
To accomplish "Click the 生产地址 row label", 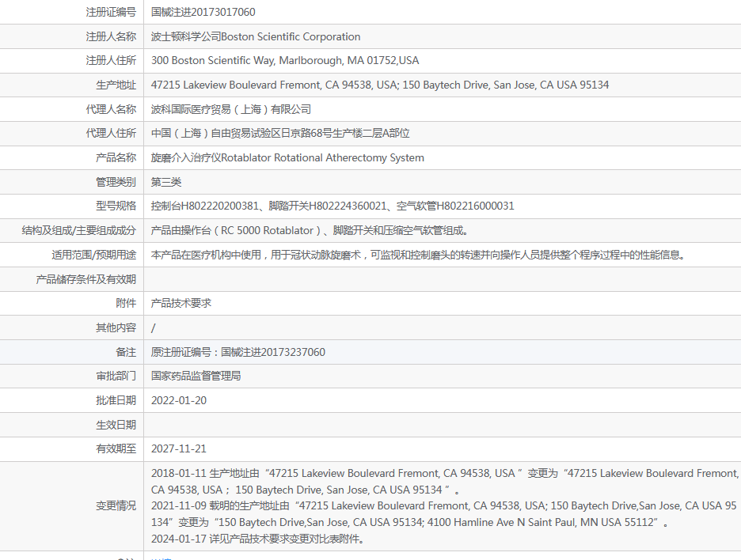I will 116,85.
